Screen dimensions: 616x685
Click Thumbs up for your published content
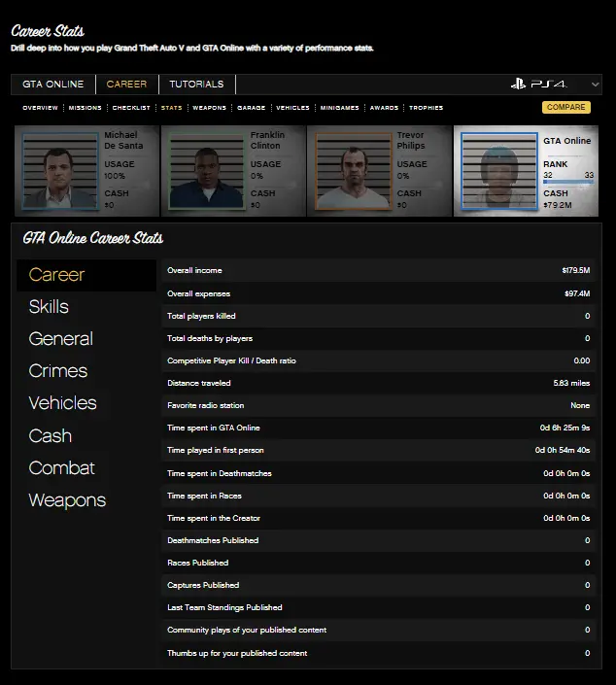237,653
